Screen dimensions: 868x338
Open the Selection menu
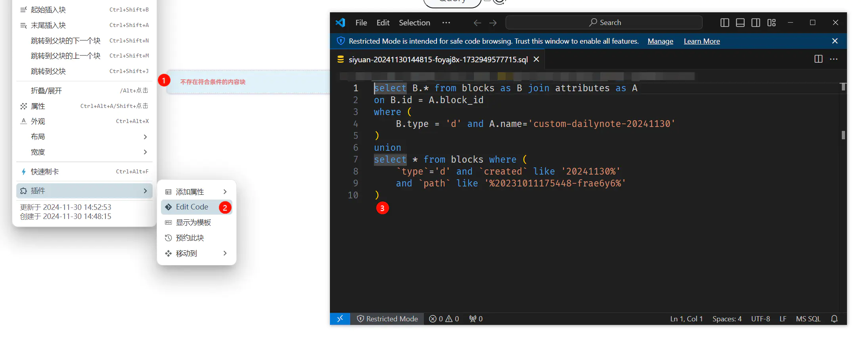(414, 23)
